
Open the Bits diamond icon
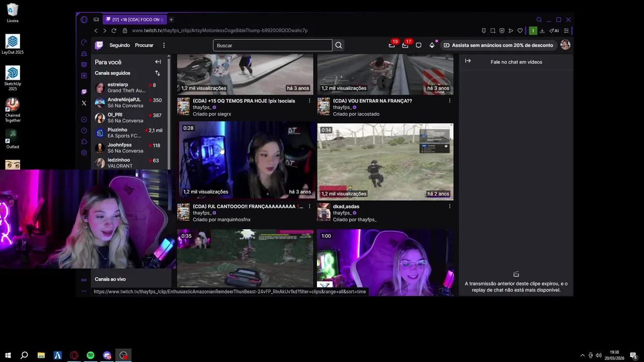432,45
